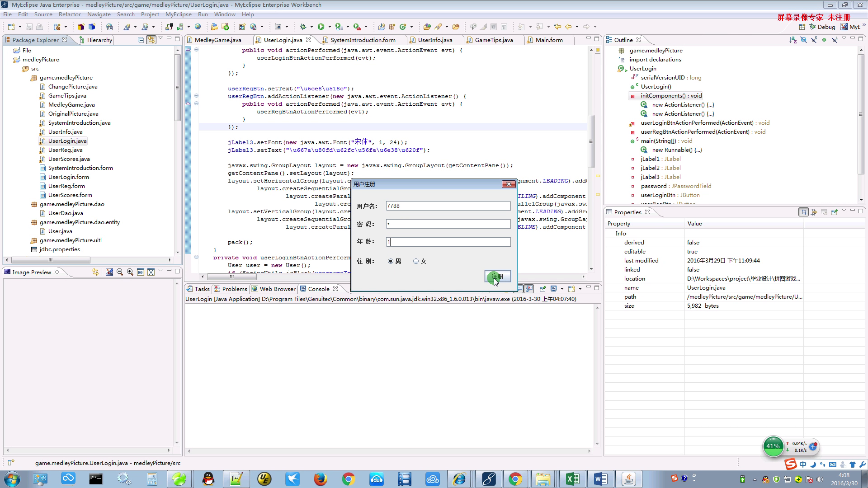Click the green Run toolbar button

(321, 27)
